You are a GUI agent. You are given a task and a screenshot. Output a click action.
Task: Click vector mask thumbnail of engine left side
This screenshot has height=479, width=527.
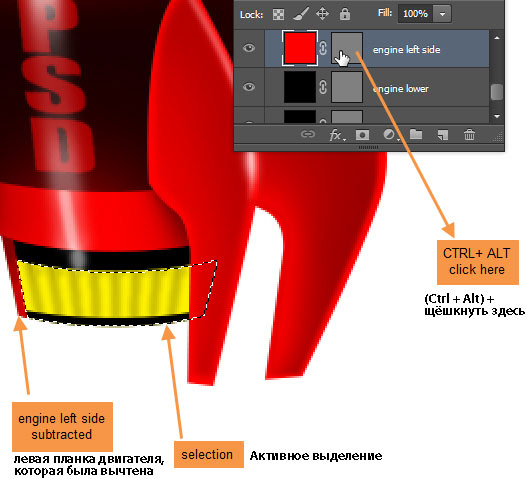(347, 48)
